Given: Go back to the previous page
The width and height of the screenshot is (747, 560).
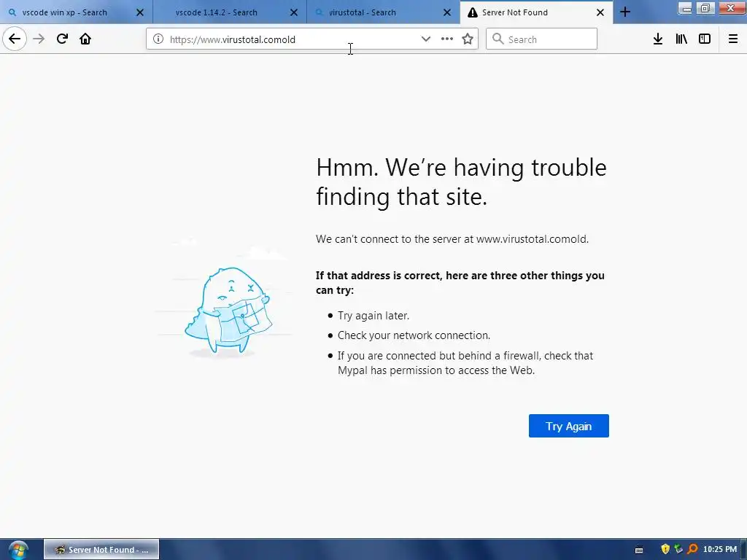Looking at the screenshot, I should (15, 39).
